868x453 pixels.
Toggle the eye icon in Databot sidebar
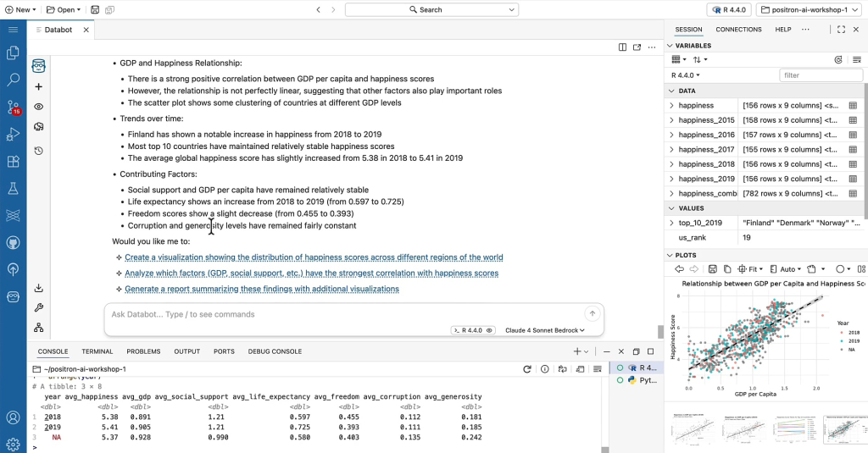39,106
